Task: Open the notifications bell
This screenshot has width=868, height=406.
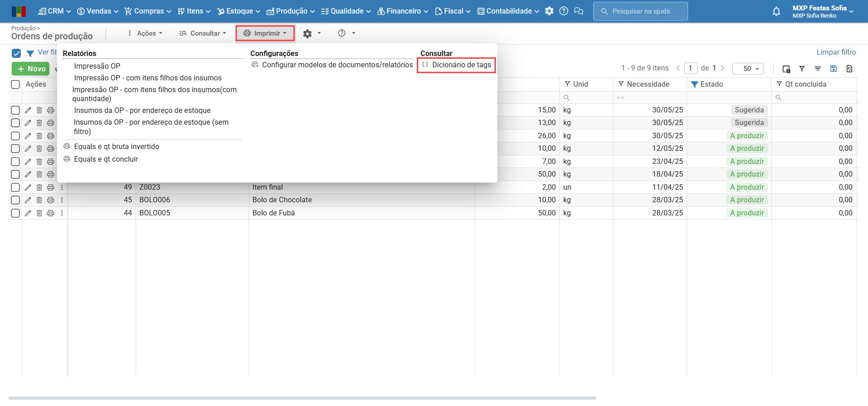Action: click(x=776, y=11)
